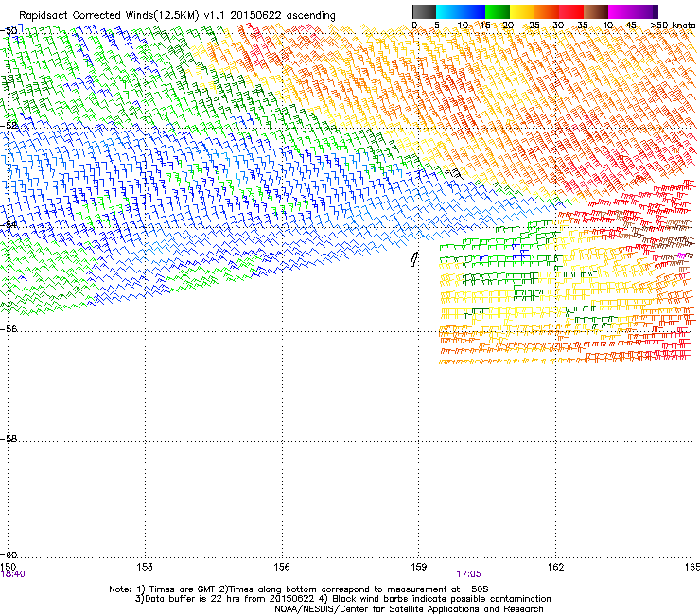
Task: Click the brown 35-40 knots color swatch
Action: 596,11
